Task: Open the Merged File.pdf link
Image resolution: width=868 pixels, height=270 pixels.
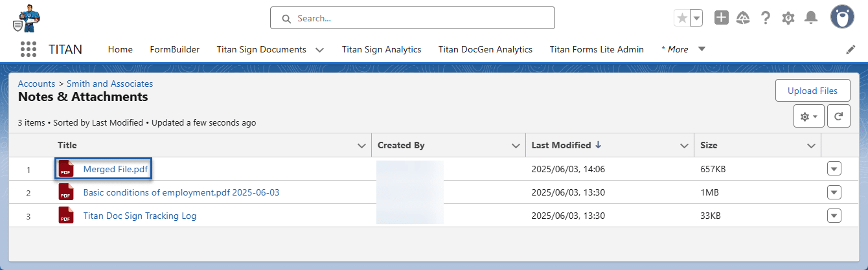Action: click(x=115, y=169)
